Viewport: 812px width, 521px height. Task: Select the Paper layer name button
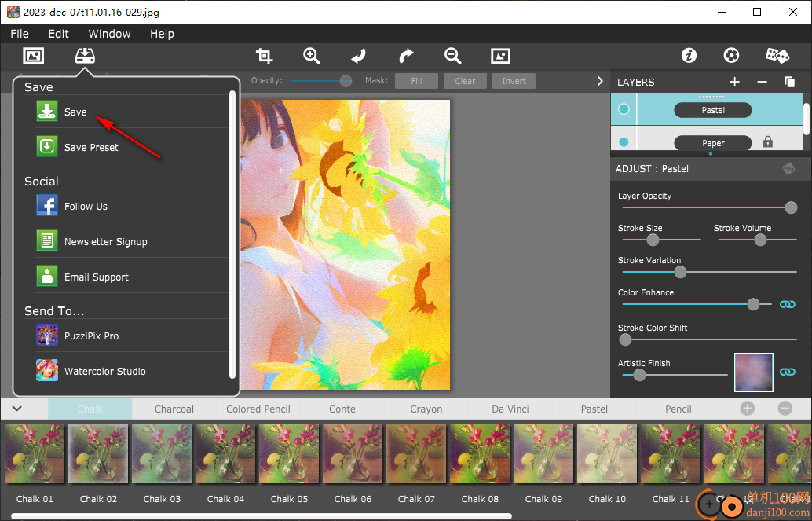click(x=712, y=142)
